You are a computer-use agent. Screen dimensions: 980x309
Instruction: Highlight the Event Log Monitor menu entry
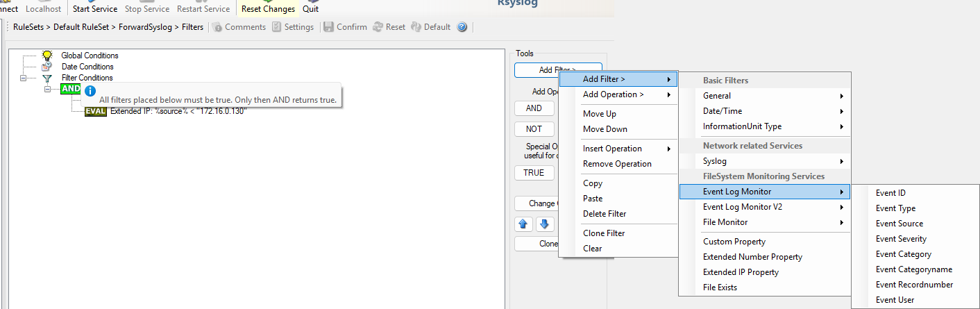click(x=765, y=192)
